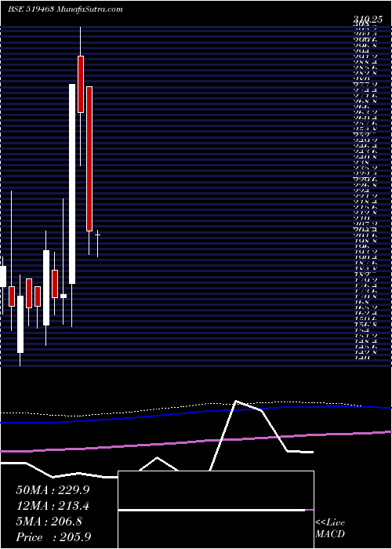392x549 pixels.
Task: Click the red candlestick at the chart peak
Action: pos(81,84)
